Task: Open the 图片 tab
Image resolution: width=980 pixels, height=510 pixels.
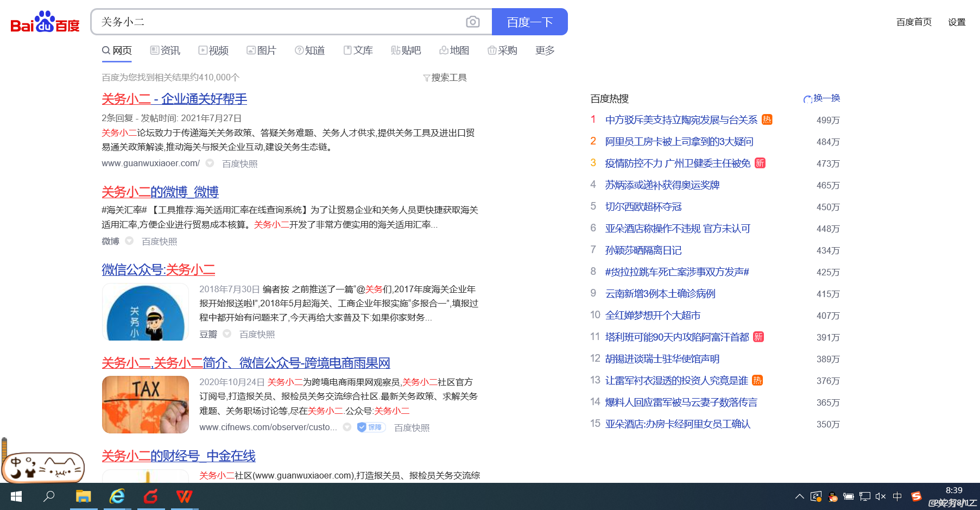Action: (x=262, y=51)
